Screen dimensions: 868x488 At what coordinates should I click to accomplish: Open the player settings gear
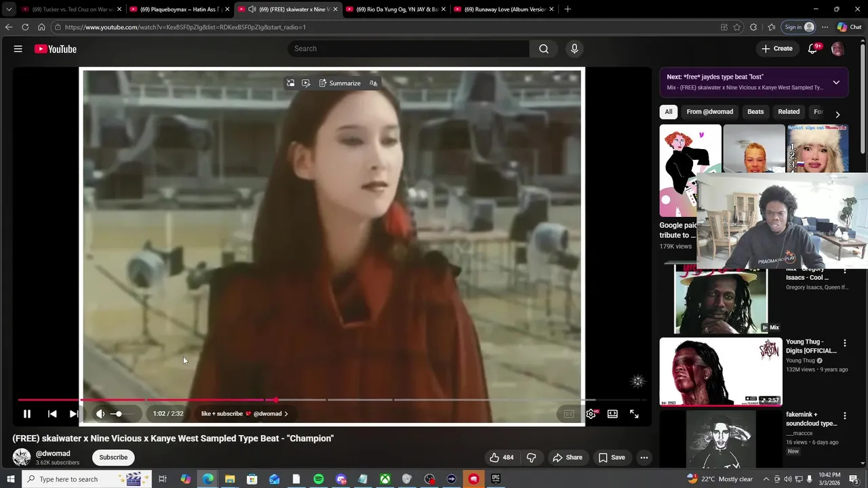pos(591,413)
